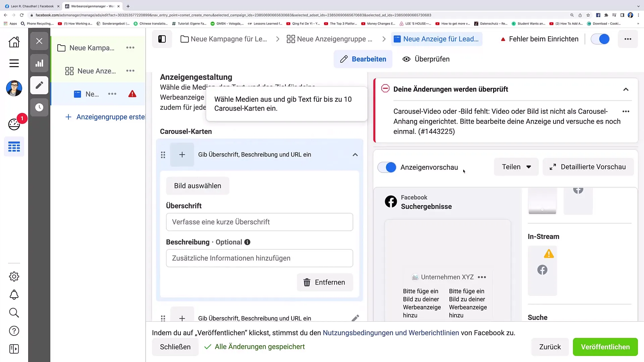644x362 pixels.
Task: Click In-Stream warning placement thumbnail
Action: 542,271
